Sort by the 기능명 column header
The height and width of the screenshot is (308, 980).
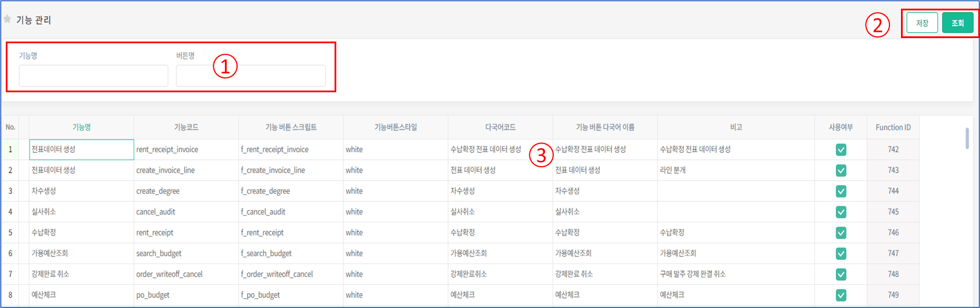[x=81, y=127]
